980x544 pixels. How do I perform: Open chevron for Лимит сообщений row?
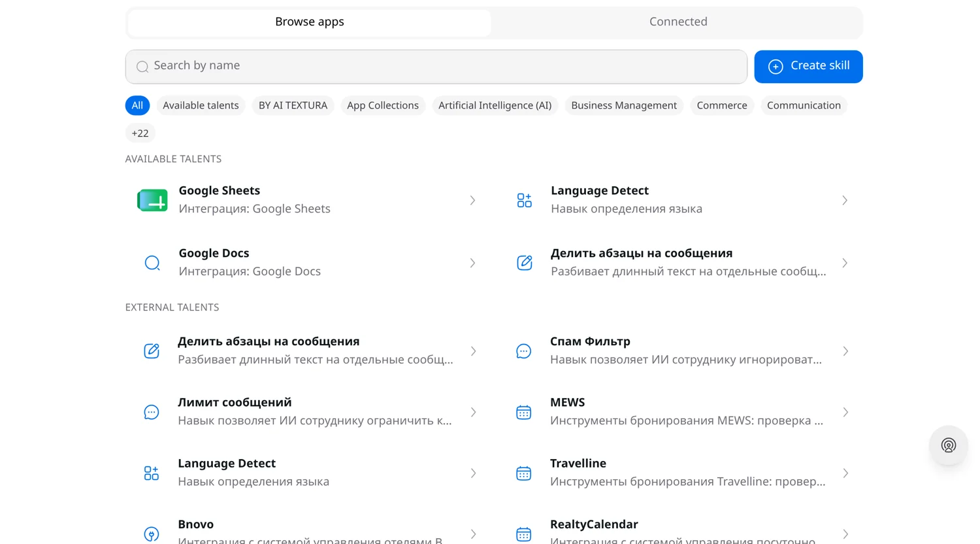tap(473, 412)
